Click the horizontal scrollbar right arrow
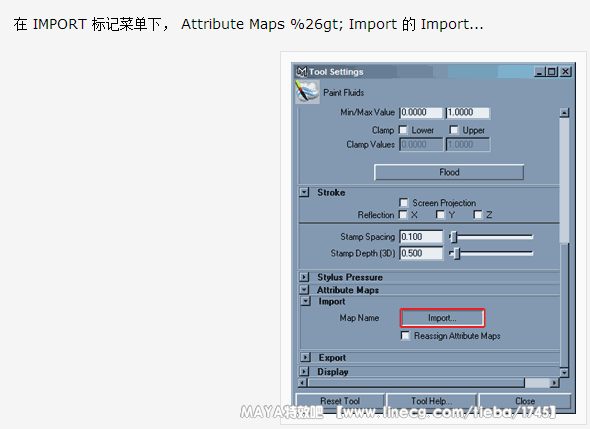This screenshot has width=590, height=429. [x=554, y=383]
